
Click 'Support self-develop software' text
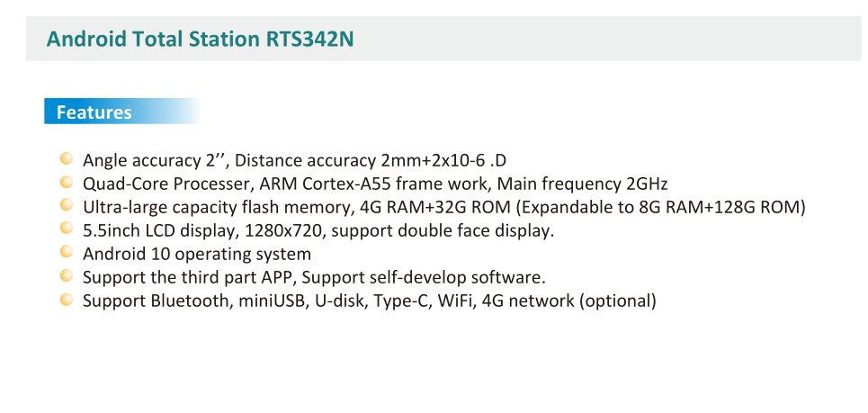click(424, 277)
